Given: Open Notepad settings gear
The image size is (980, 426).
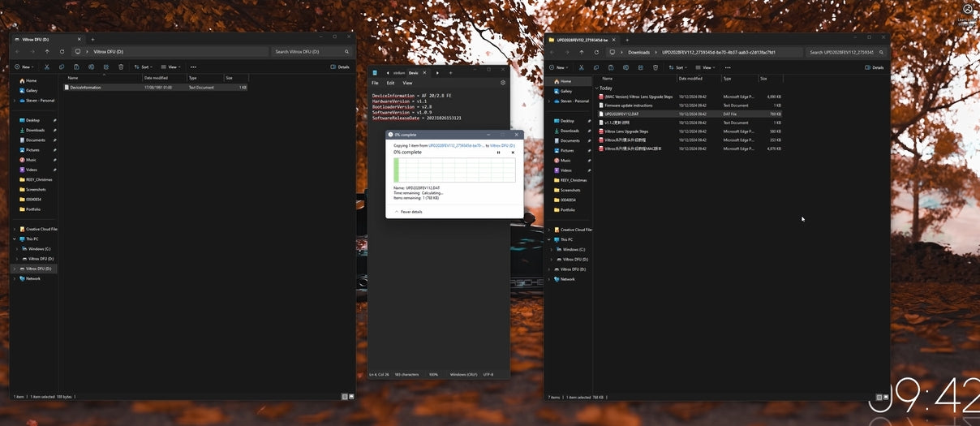Looking at the screenshot, I should pyautogui.click(x=503, y=83).
